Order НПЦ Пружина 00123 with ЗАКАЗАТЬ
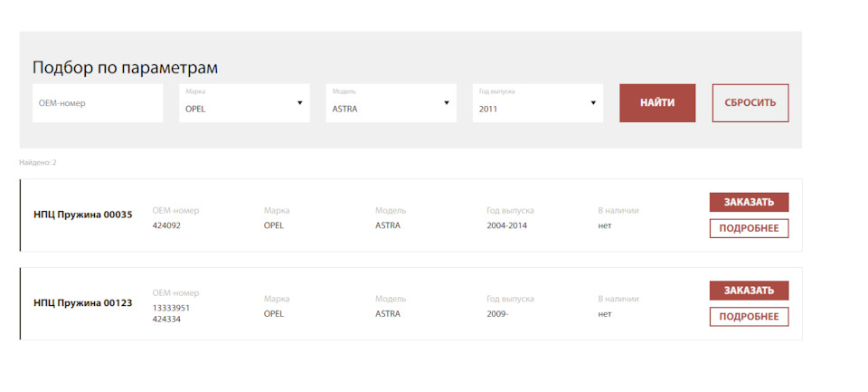 pos(749,291)
